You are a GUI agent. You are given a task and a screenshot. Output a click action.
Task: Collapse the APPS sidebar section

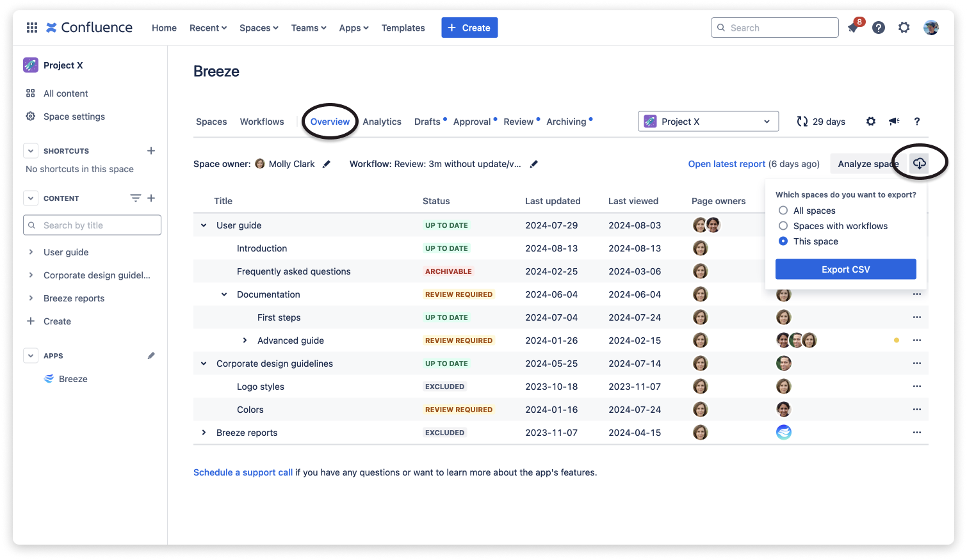tap(31, 356)
